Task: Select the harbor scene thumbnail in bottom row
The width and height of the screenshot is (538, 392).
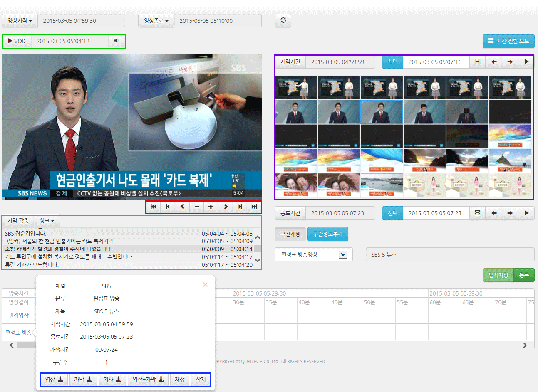Action: point(382,185)
